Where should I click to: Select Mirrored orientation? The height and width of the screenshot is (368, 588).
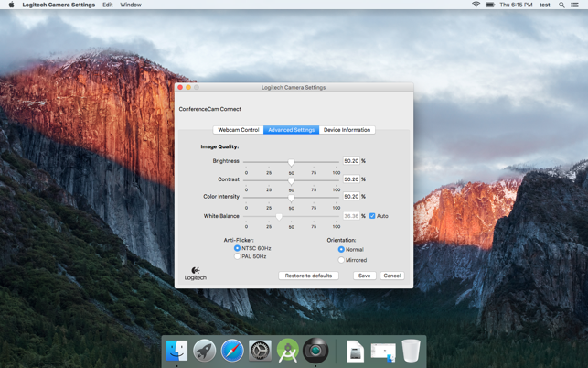tap(341, 260)
